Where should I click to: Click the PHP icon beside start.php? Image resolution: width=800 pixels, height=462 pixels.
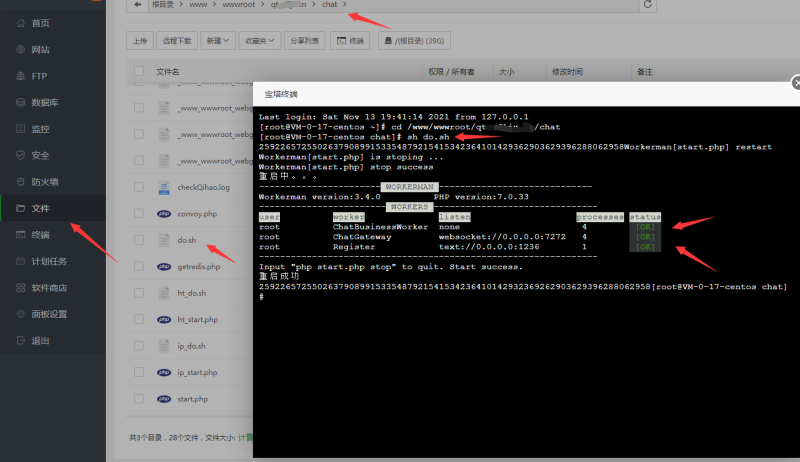165,399
